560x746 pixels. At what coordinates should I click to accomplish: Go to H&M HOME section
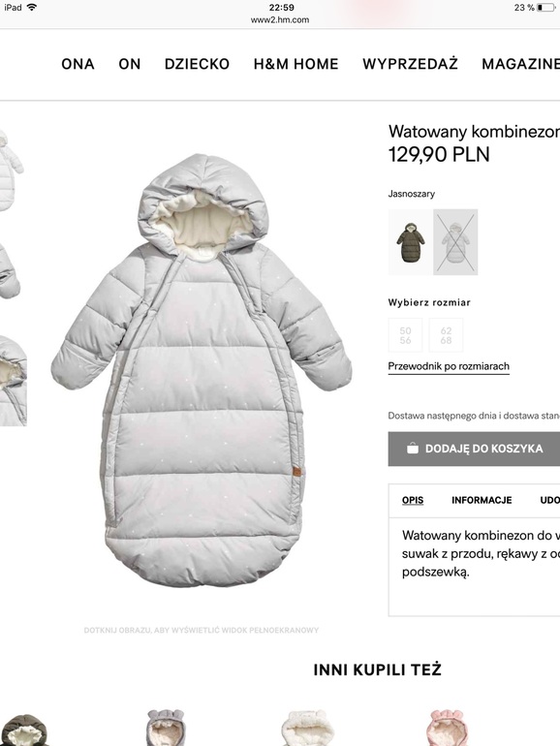[296, 64]
